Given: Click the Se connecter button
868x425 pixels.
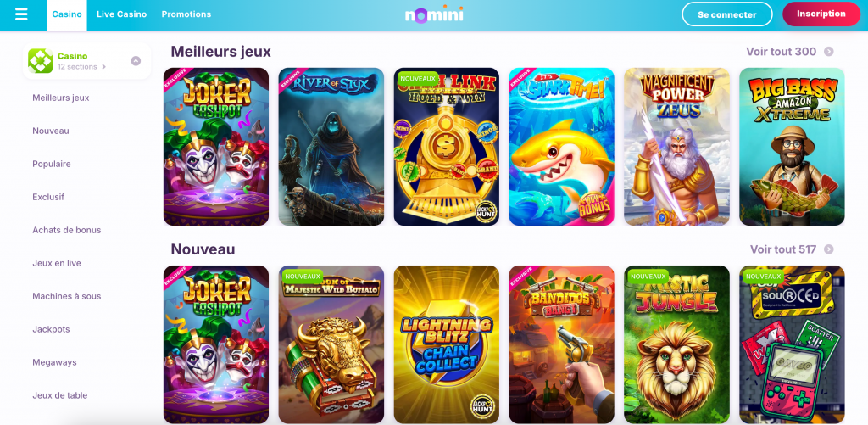Looking at the screenshot, I should tap(726, 14).
